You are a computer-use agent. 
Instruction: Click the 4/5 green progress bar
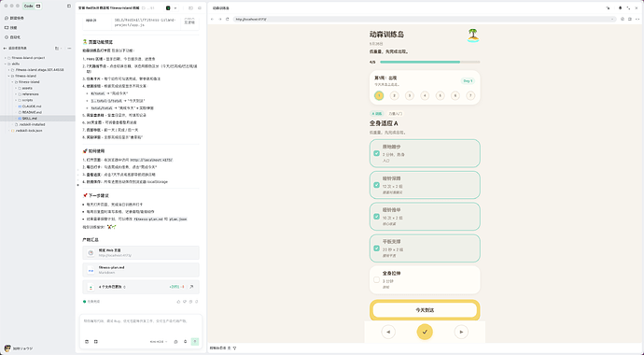tap(429, 62)
